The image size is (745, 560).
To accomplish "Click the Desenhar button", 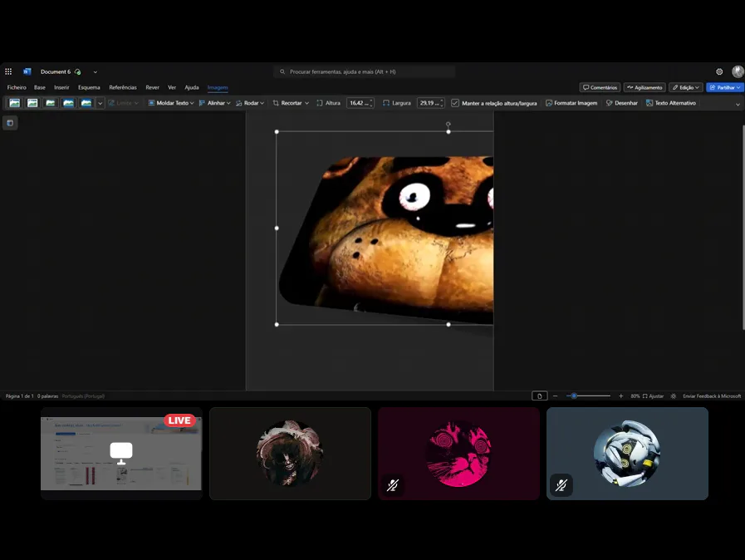I will (621, 103).
